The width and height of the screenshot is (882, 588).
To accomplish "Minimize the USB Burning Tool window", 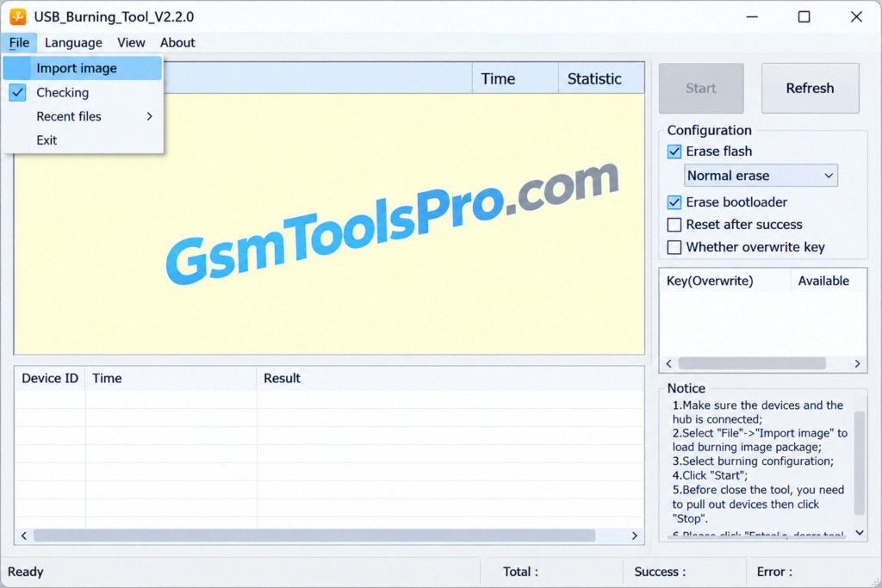I will pos(752,17).
